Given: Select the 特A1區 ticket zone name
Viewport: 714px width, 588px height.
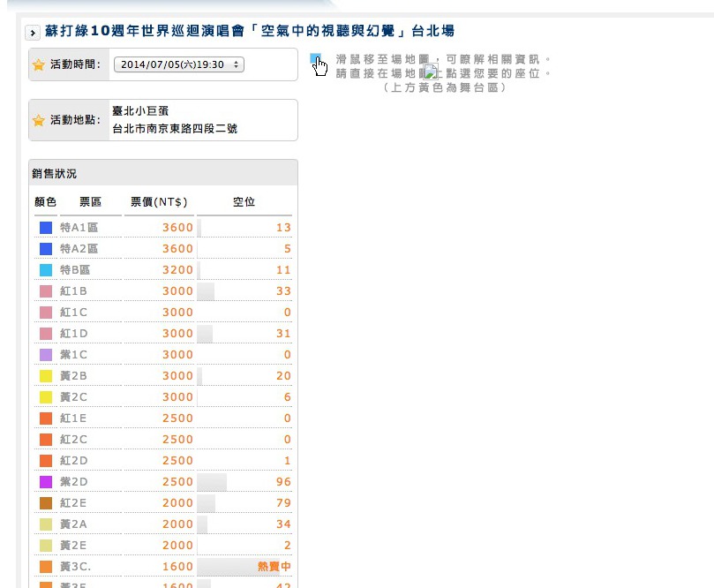Looking at the screenshot, I should (x=79, y=228).
